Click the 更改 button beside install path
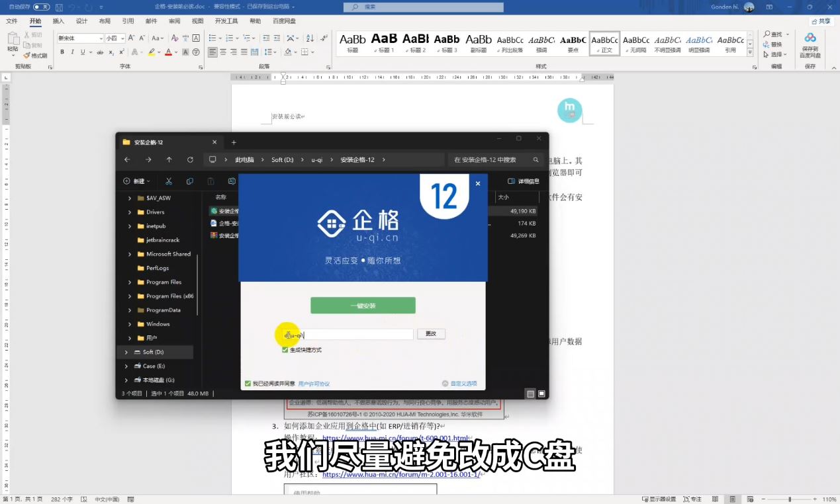 coord(431,333)
